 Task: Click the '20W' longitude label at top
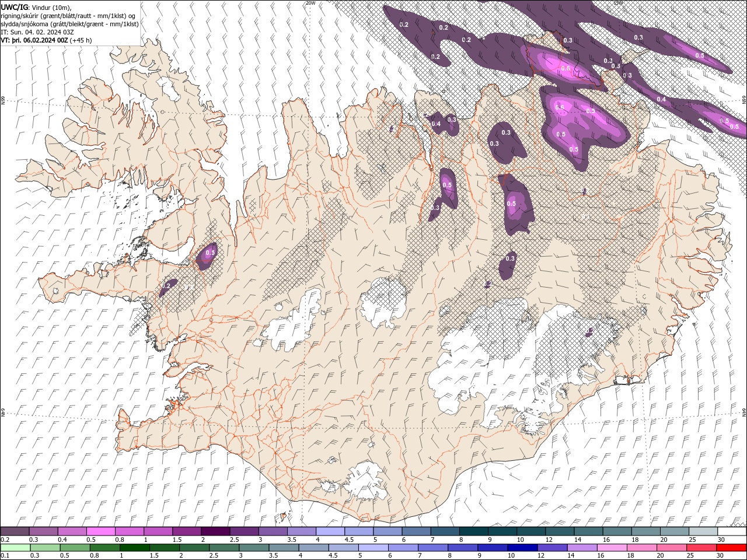click(310, 3)
